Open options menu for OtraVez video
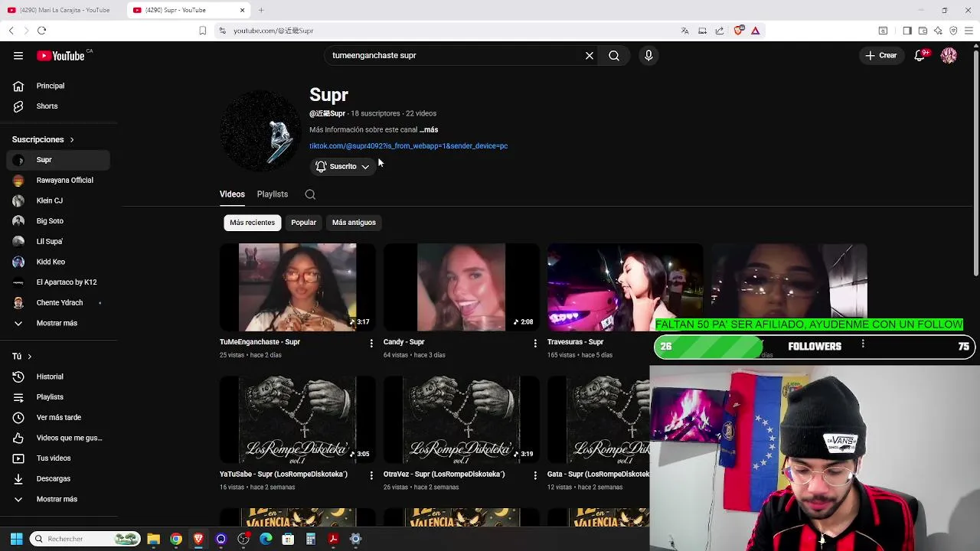The height and width of the screenshot is (551, 980). (535, 475)
